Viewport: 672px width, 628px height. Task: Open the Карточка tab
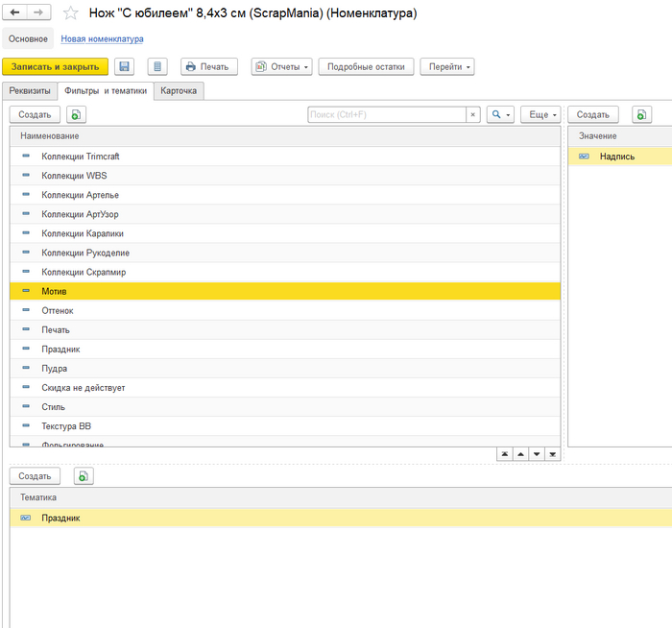click(x=179, y=90)
